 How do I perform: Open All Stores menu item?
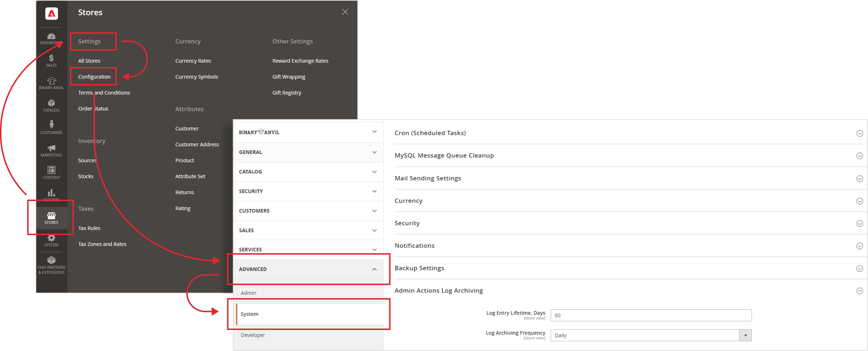89,60
